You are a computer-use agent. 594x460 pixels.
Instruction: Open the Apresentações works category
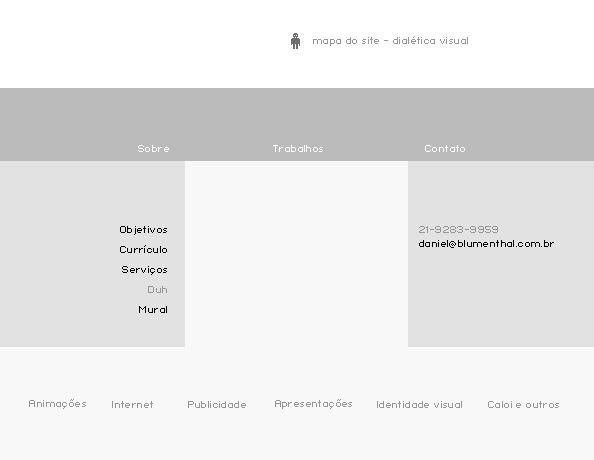313,404
